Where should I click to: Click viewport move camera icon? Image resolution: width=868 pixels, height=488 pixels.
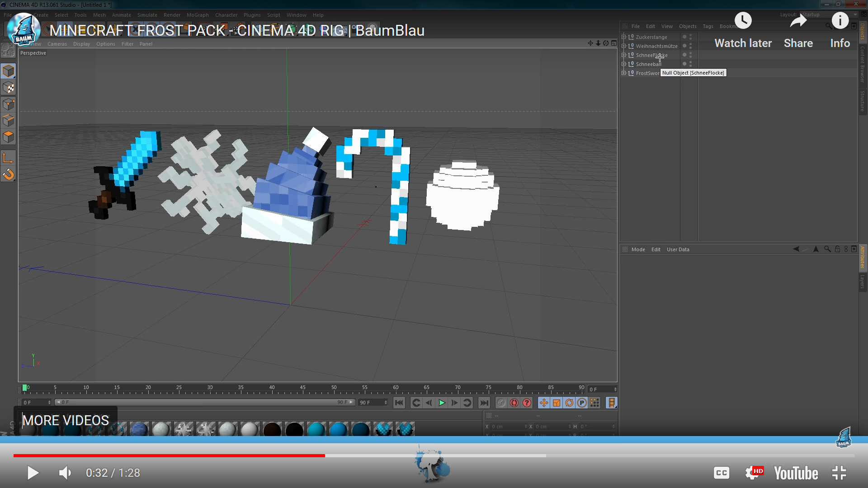tap(590, 43)
